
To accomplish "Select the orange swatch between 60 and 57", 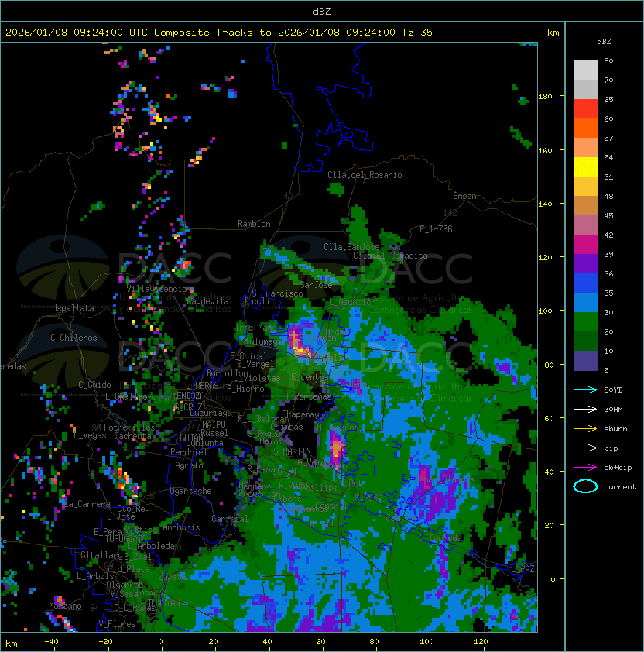I will point(585,128).
